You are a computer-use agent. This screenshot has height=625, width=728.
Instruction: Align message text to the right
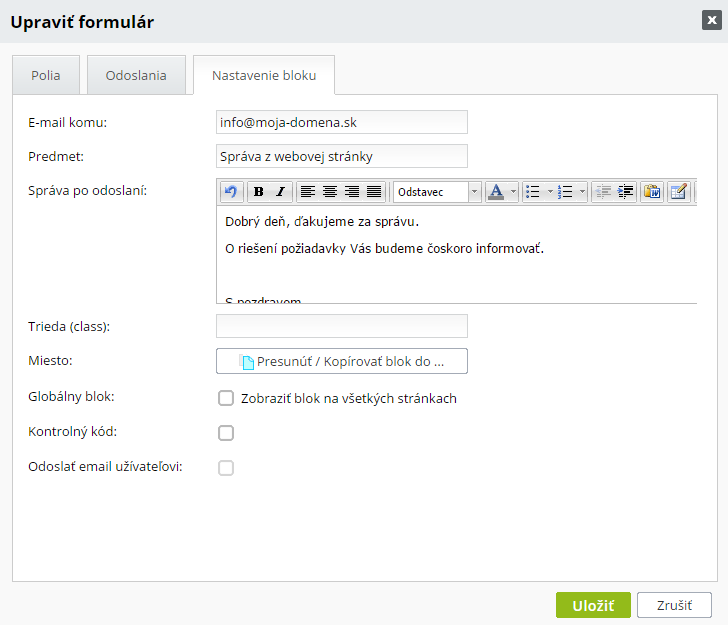coord(352,192)
